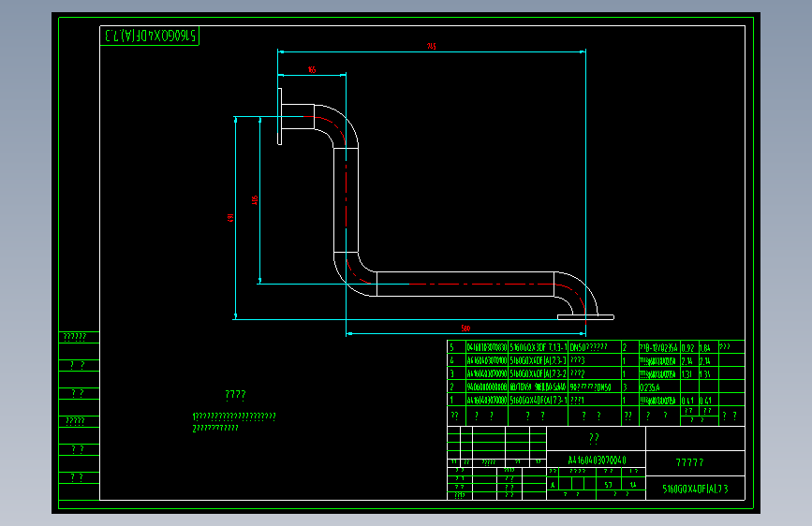Click the lower horizontal flange plate
Screen dimensions: 812x526
click(585, 317)
